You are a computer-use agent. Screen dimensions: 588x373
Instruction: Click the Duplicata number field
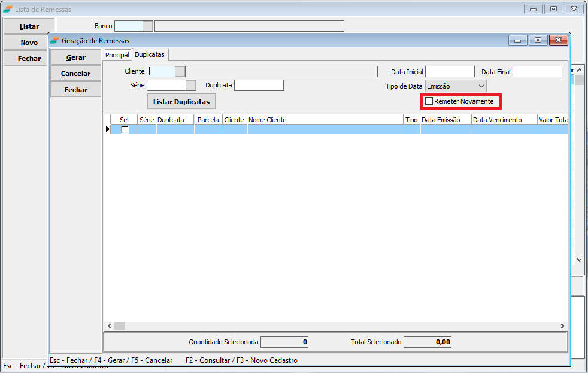[259, 86]
